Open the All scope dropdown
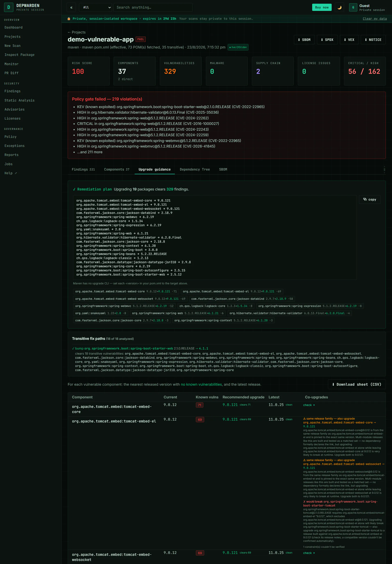 (95, 7)
